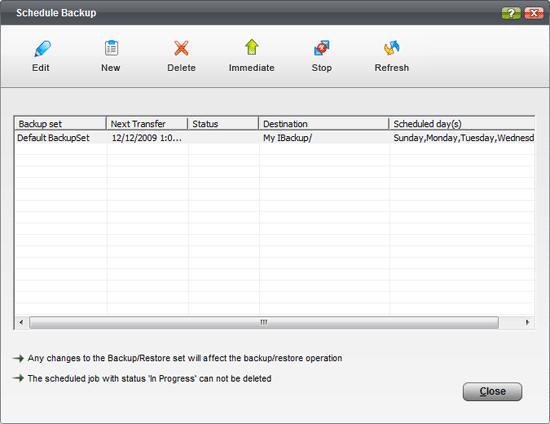
Task: Select the Default BackupSet row
Action: click(275, 138)
